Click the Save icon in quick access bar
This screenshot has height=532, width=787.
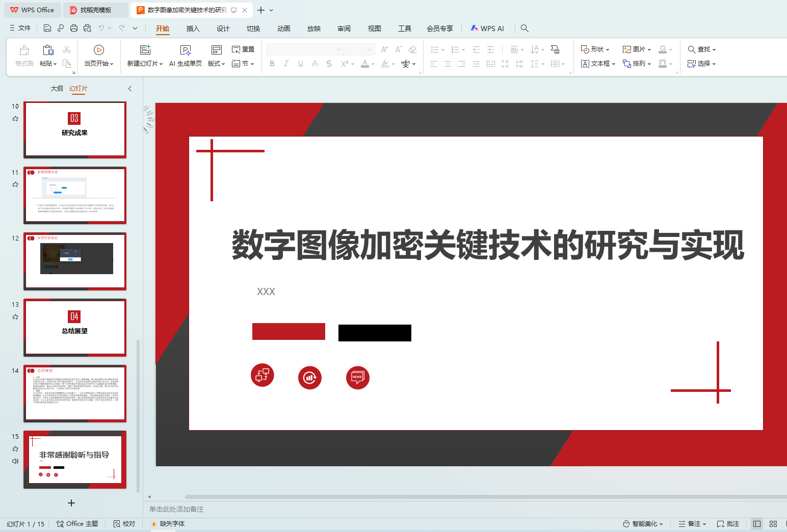(47, 29)
